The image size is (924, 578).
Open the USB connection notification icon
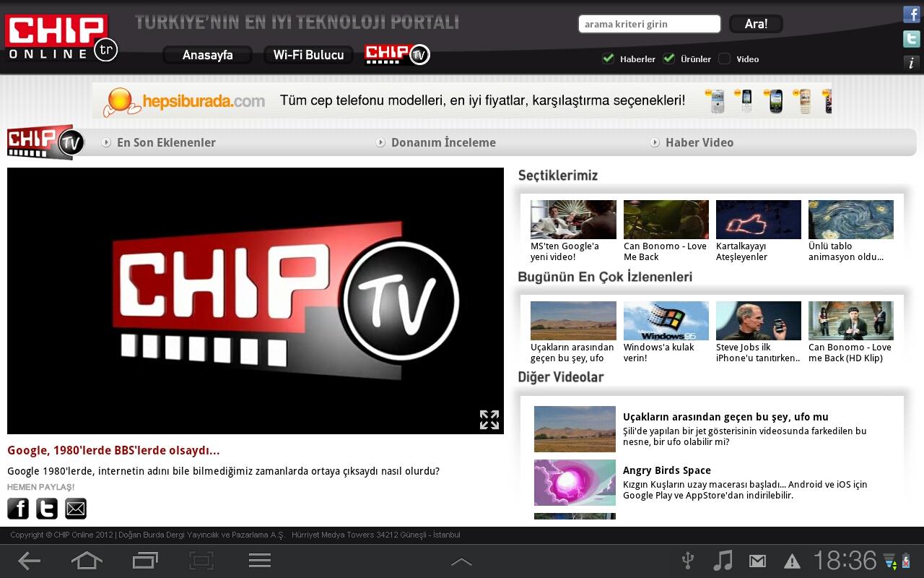pyautogui.click(x=688, y=561)
